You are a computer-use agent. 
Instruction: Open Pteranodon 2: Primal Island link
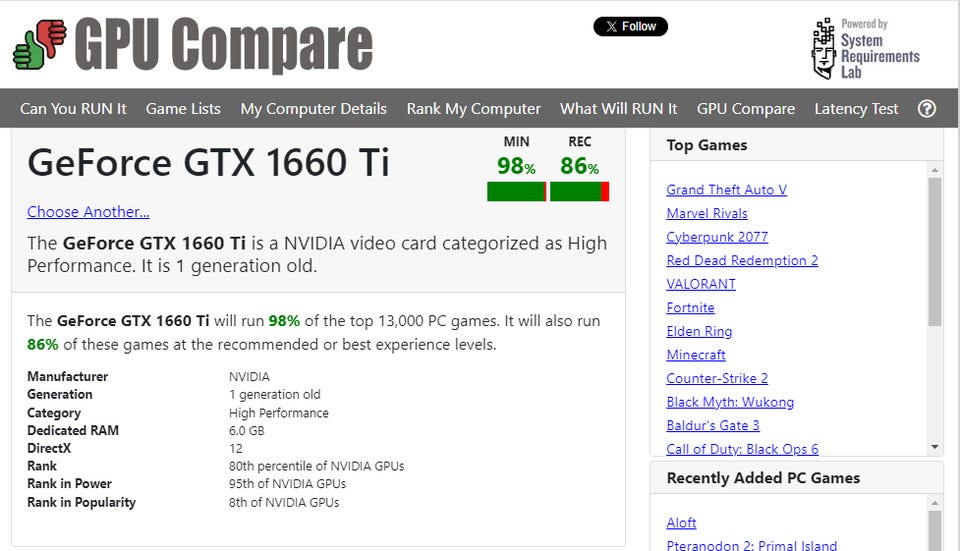tap(751, 545)
